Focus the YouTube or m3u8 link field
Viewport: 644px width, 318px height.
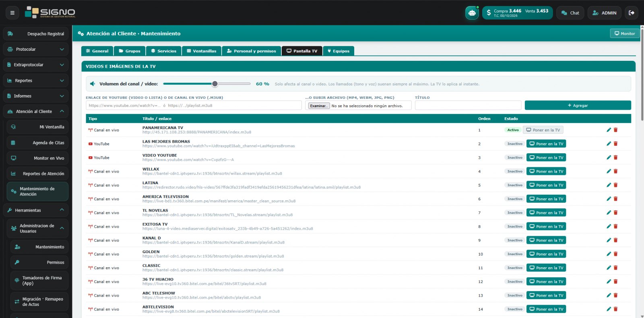pyautogui.click(x=194, y=106)
